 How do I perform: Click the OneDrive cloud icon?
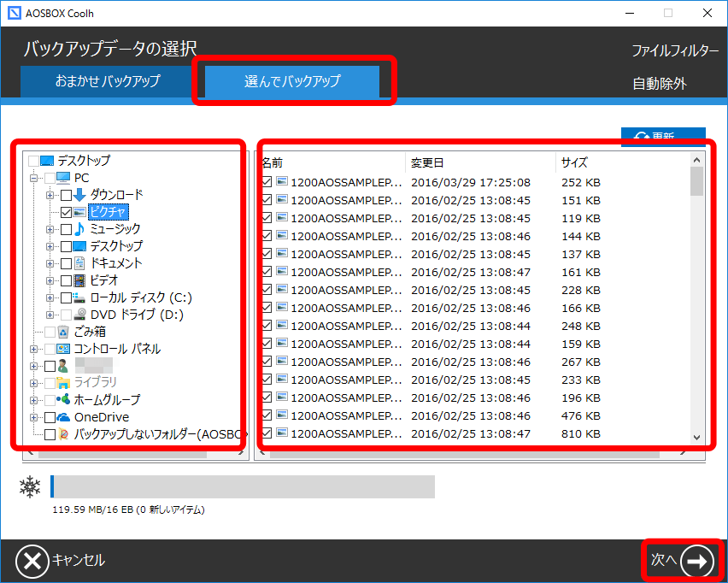[x=63, y=417]
